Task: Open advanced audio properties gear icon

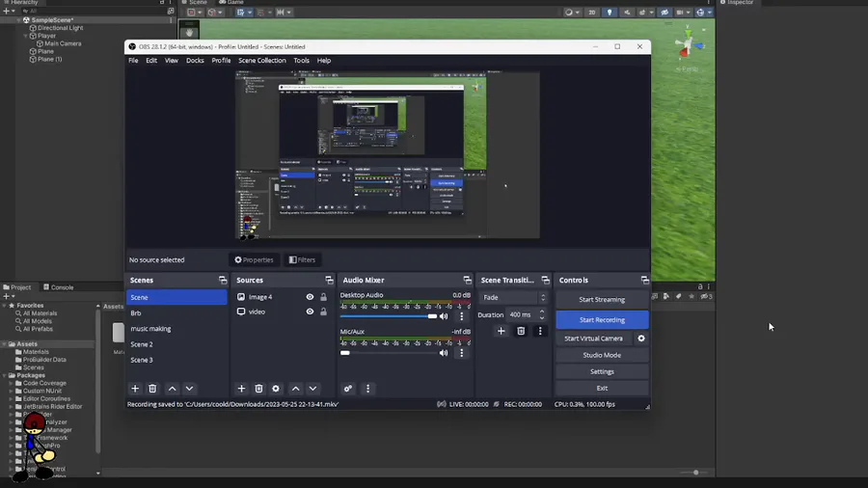Action: coord(348,389)
